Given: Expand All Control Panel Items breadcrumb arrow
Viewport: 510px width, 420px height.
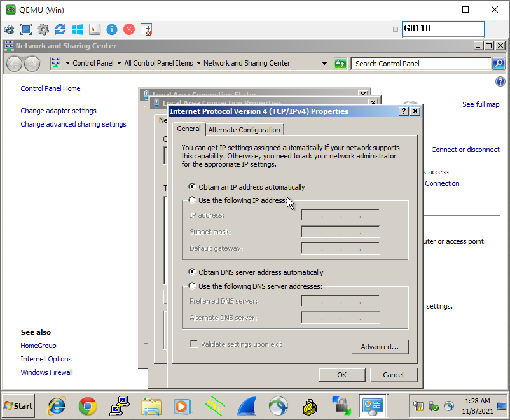Looking at the screenshot, I should pos(198,64).
